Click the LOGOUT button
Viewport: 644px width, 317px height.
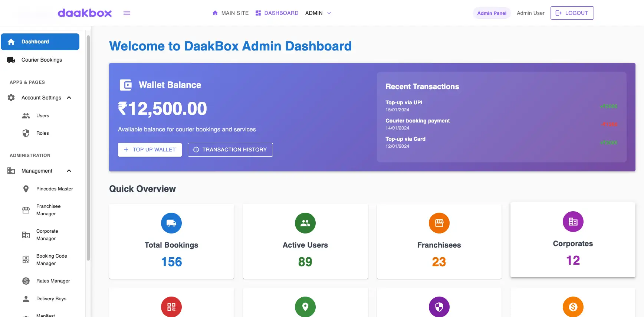(572, 13)
